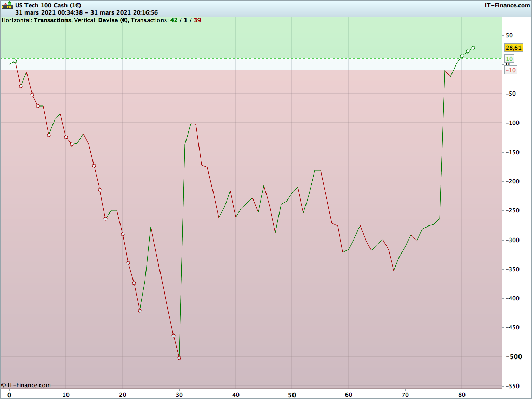Click the 80 label on horizontal axis
Image resolution: width=532 pixels, height=399 pixels.
(x=462, y=395)
